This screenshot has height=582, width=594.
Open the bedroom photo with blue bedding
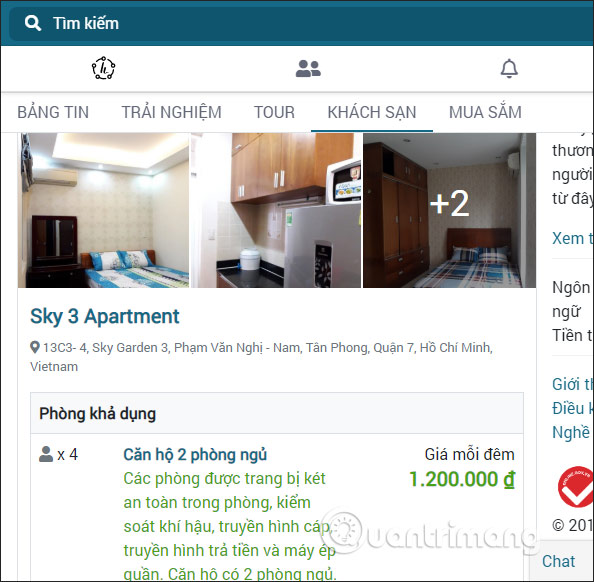103,210
